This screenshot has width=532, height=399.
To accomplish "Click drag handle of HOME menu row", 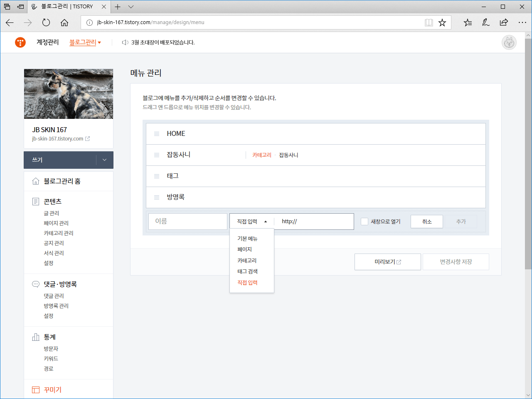I will click(x=157, y=134).
